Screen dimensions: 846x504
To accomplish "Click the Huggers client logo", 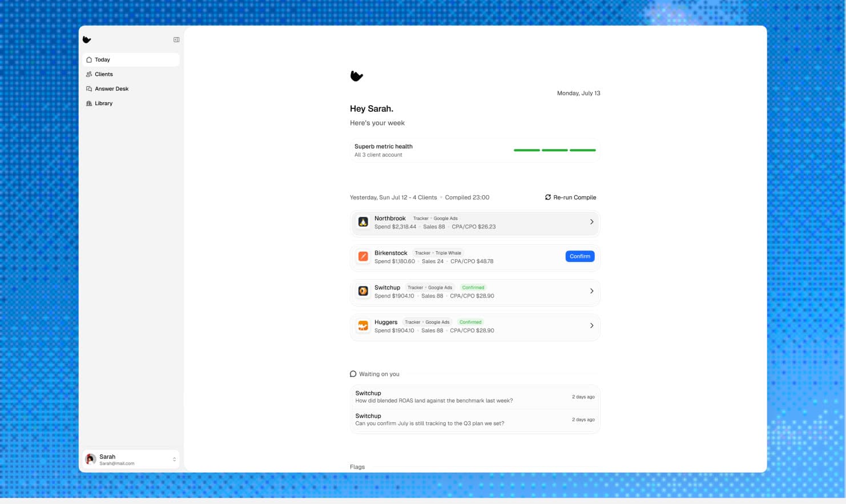I will tap(363, 325).
